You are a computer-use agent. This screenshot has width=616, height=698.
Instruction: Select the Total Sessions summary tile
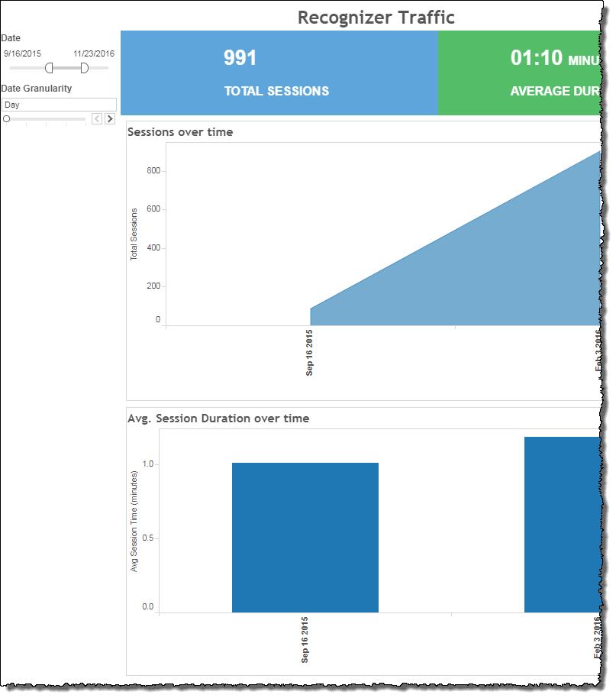tap(277, 73)
